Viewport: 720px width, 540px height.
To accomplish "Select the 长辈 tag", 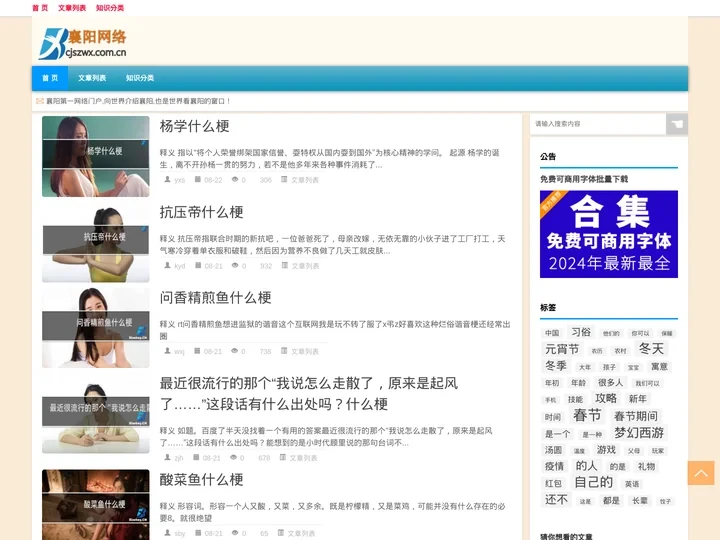I will pyautogui.click(x=640, y=501).
